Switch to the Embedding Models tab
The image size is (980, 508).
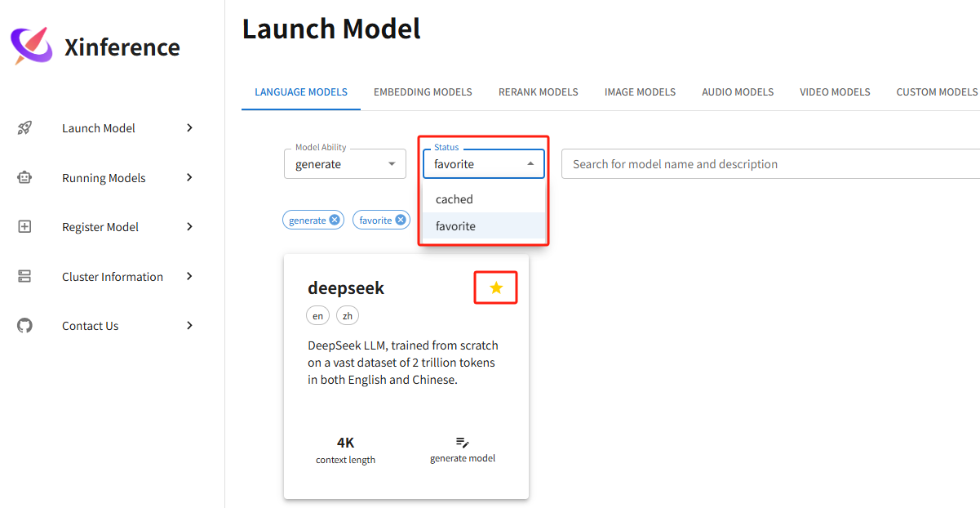[423, 92]
